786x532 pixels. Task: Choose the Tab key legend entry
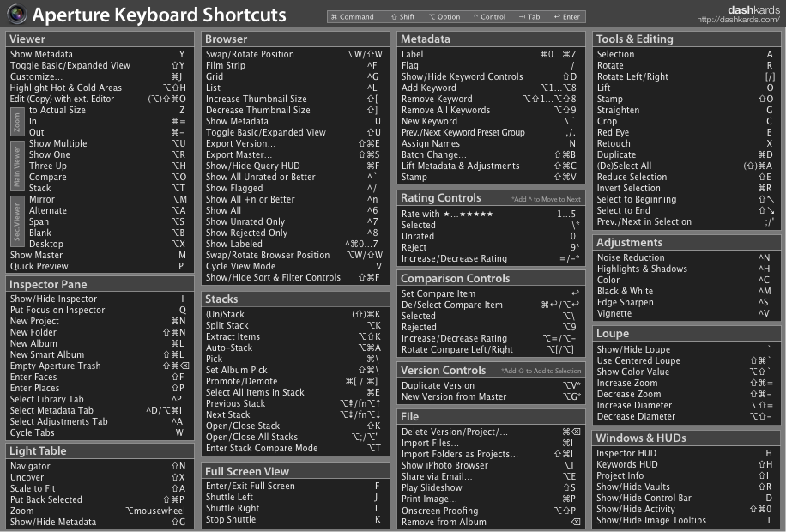click(529, 16)
